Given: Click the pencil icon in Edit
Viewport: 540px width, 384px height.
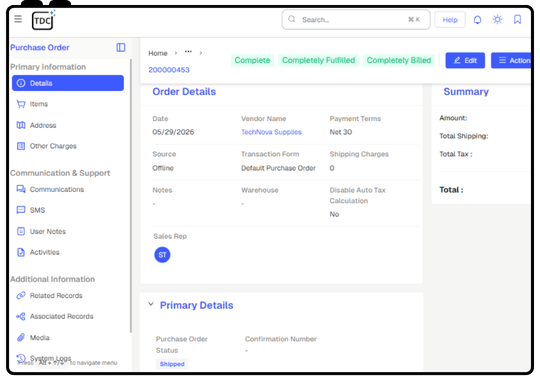Looking at the screenshot, I should [457, 60].
